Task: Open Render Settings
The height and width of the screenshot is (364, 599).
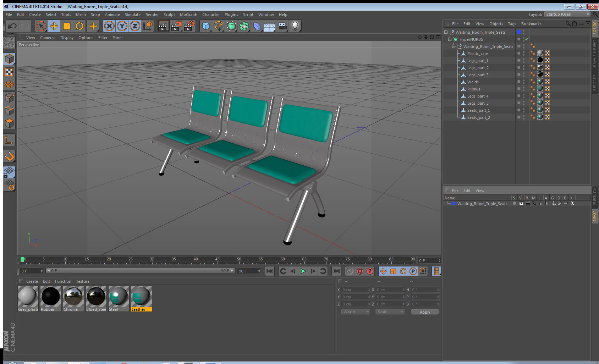Action: point(189,26)
